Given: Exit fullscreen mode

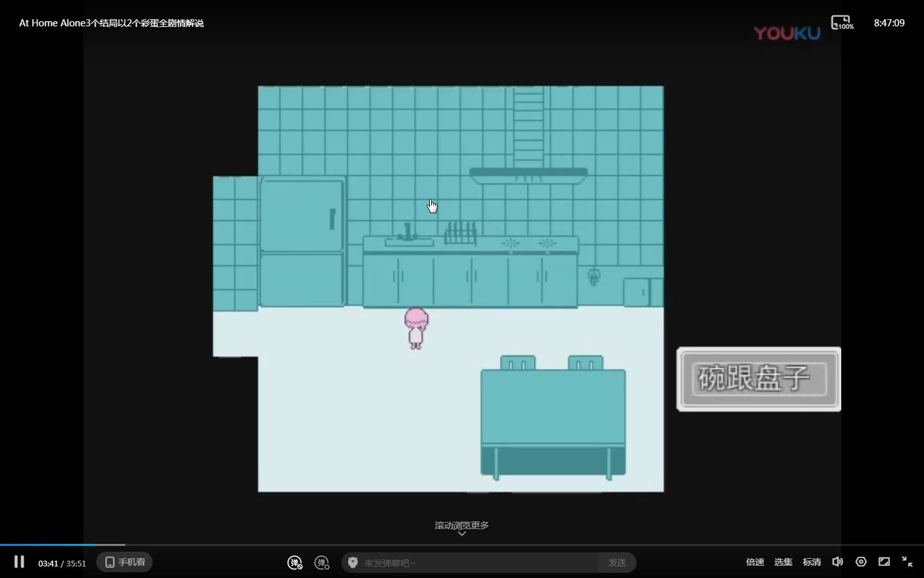Looking at the screenshot, I should click(x=907, y=562).
